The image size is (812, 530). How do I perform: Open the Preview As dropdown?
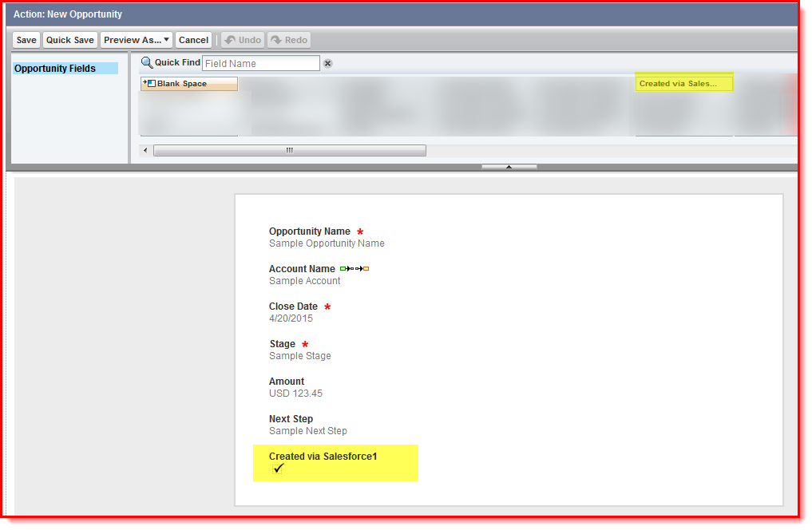pos(137,40)
